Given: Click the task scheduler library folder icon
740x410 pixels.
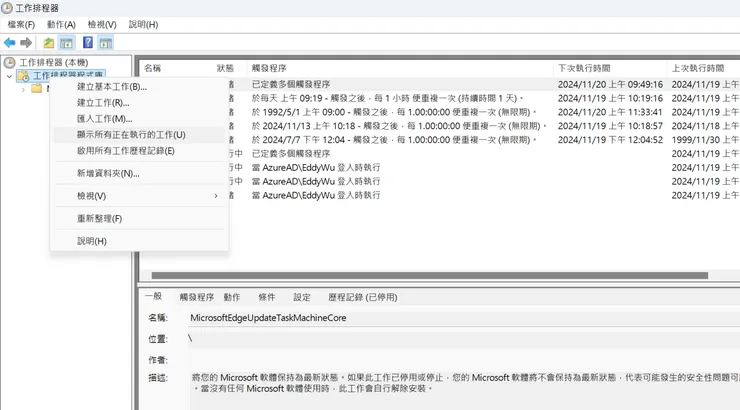Looking at the screenshot, I should (23, 75).
